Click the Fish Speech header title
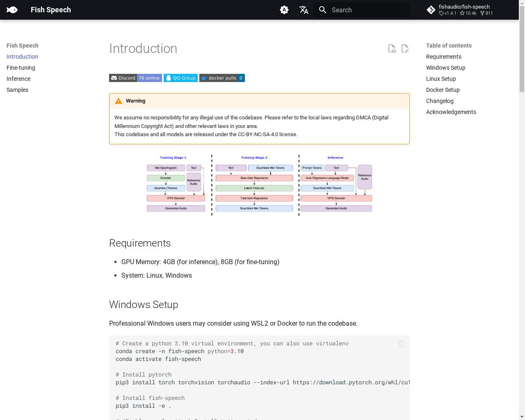The image size is (525, 420). 51,10
